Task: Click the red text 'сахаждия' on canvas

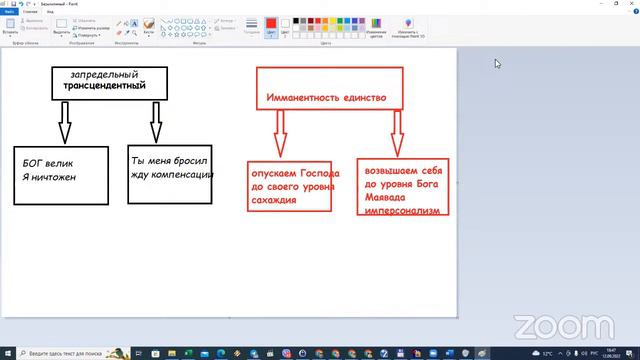Action: coord(273,200)
